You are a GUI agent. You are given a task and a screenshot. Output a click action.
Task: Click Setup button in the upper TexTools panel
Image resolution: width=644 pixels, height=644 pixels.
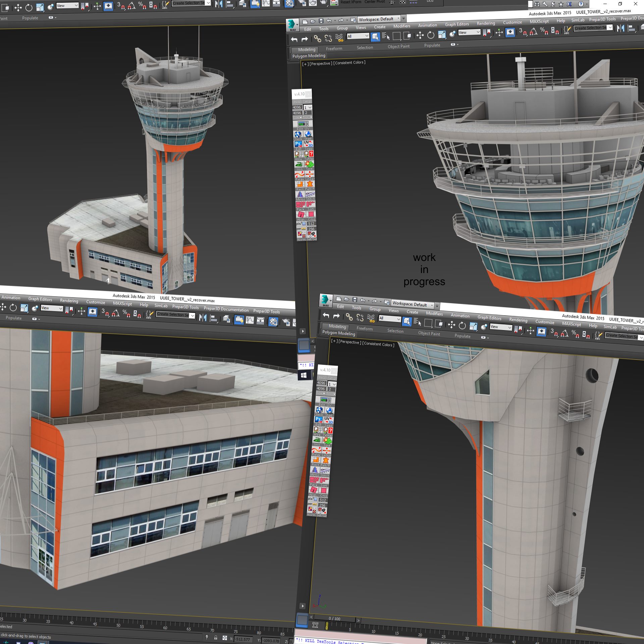click(307, 102)
